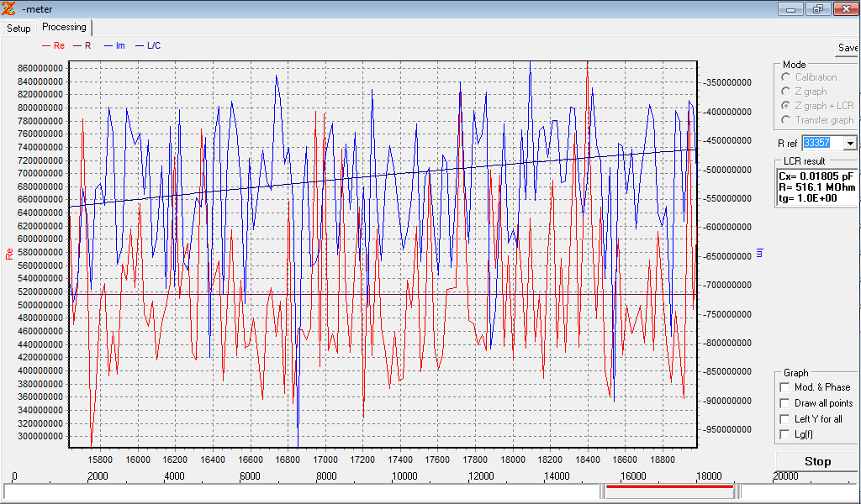Screen dimensions: 861x504
Task: Click the 18800 frequency axis label
Action: pyautogui.click(x=663, y=459)
